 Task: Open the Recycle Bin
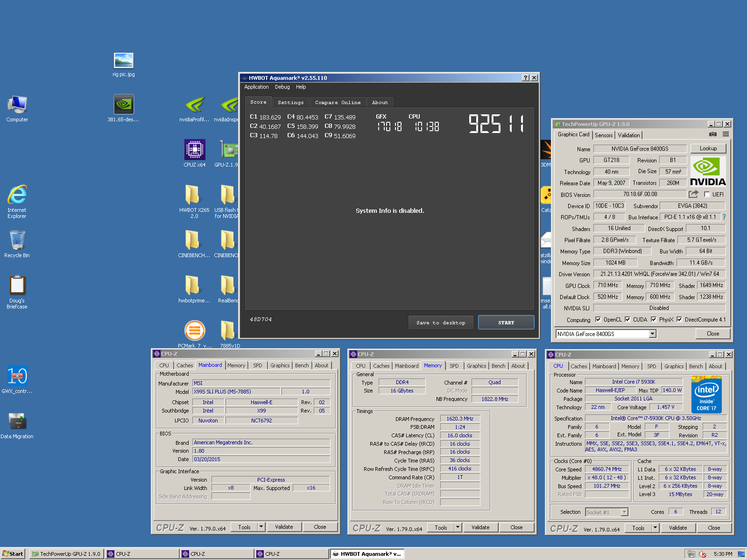point(17,244)
